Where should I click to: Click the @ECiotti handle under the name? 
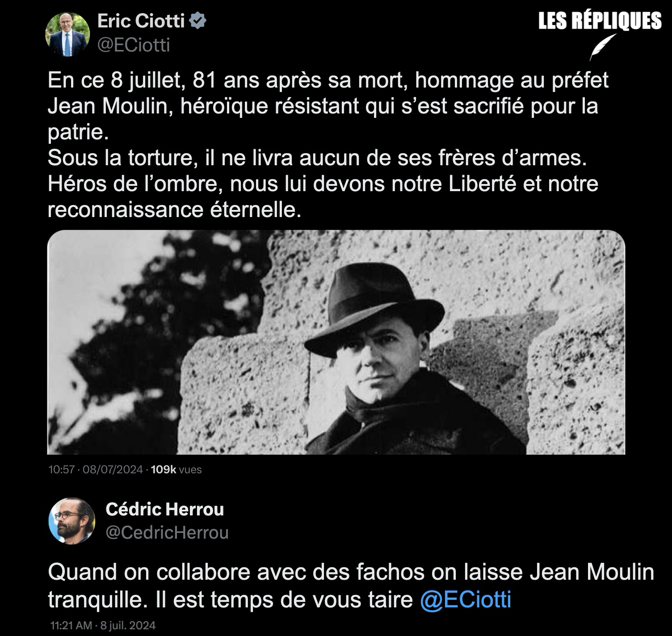click(134, 45)
